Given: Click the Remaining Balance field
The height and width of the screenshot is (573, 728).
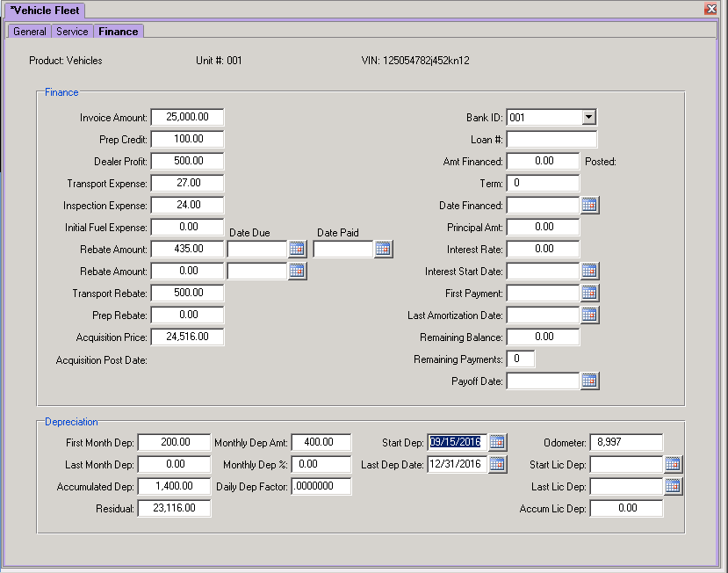Looking at the screenshot, I should point(543,337).
